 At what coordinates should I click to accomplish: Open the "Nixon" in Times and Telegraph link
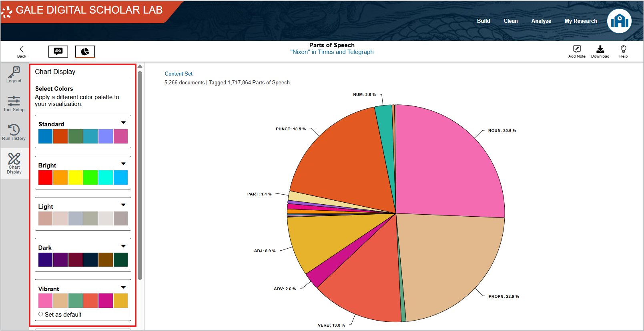332,52
